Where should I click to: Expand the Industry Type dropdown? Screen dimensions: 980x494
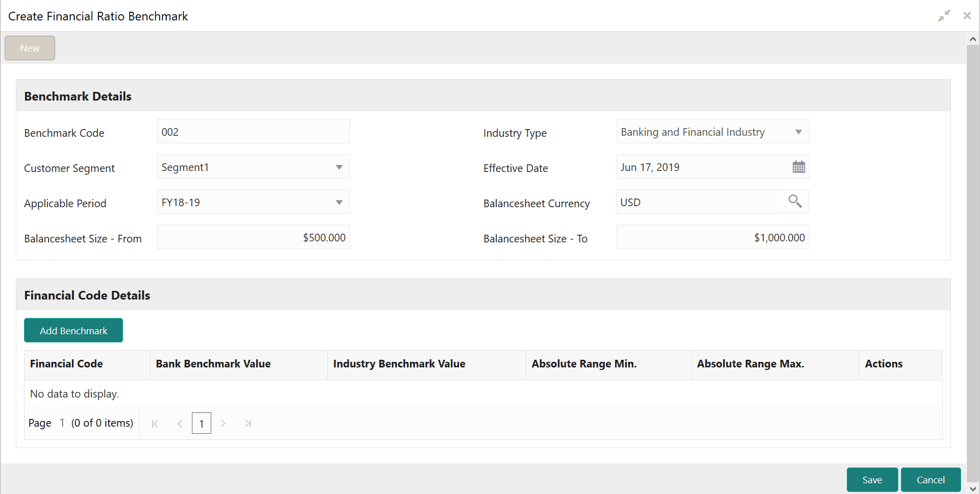[798, 132]
